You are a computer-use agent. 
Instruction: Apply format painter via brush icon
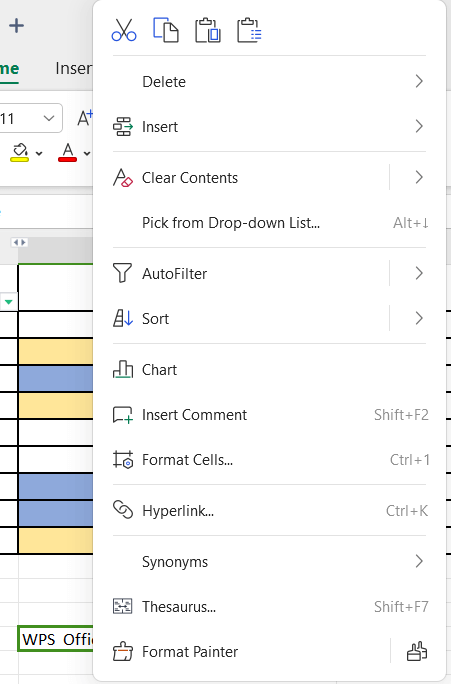pos(417,651)
